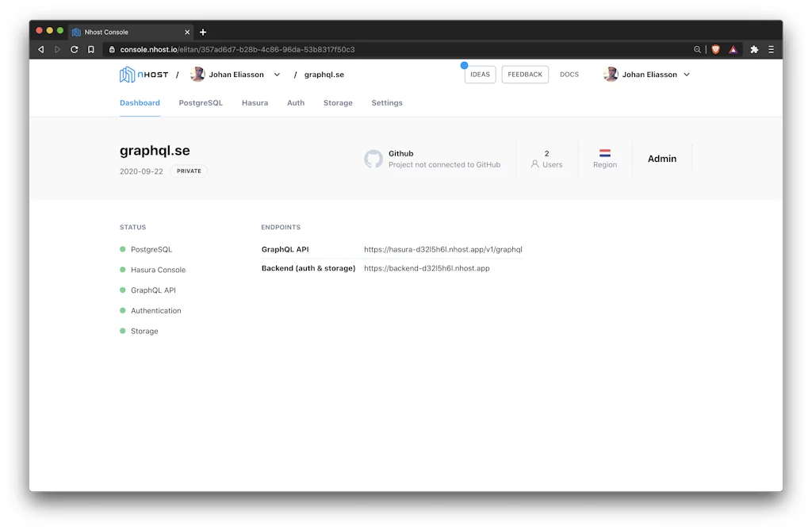Click the workspace avatar beside Johan Eliasson
Screen dimensions: 812x530
197,74
